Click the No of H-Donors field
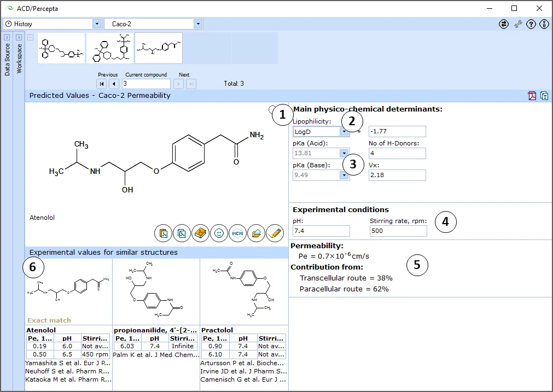This screenshot has width=553, height=392. 397,153
